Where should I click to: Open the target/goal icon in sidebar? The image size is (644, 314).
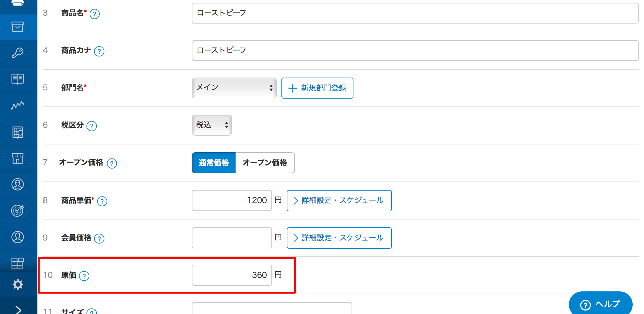[18, 210]
